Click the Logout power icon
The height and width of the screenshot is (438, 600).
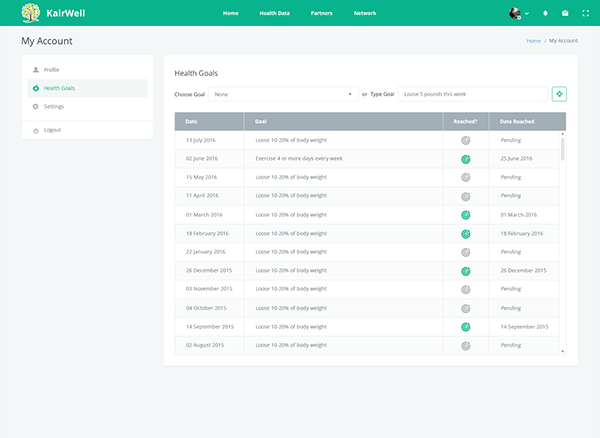36,130
